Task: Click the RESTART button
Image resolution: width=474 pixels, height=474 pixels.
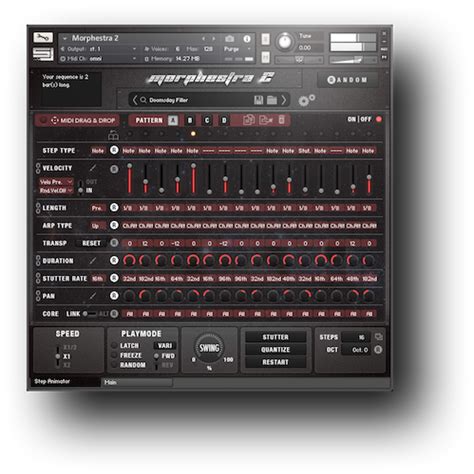Action: click(x=275, y=362)
